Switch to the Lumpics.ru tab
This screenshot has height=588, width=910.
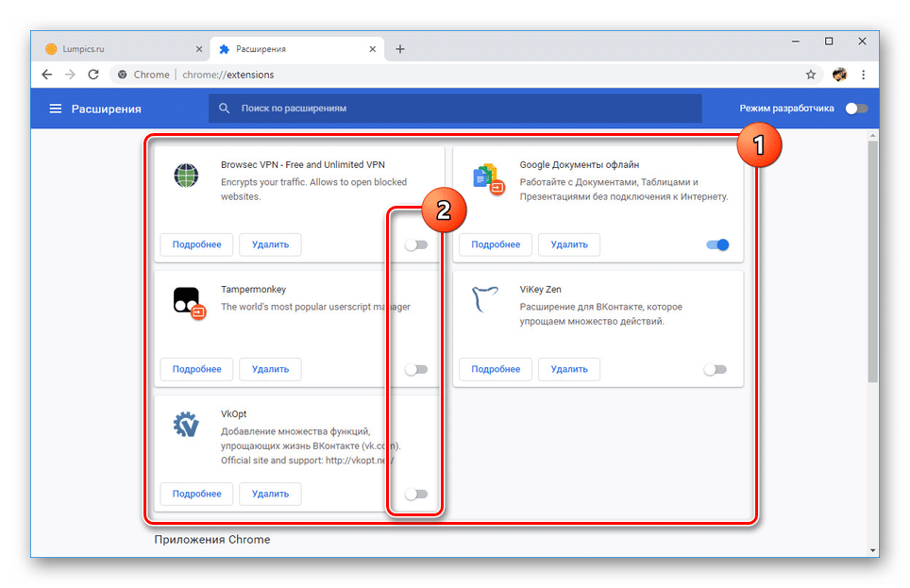coord(113,49)
